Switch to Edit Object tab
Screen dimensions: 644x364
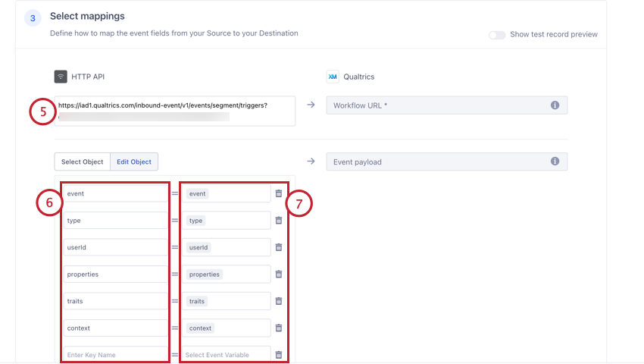tap(133, 162)
